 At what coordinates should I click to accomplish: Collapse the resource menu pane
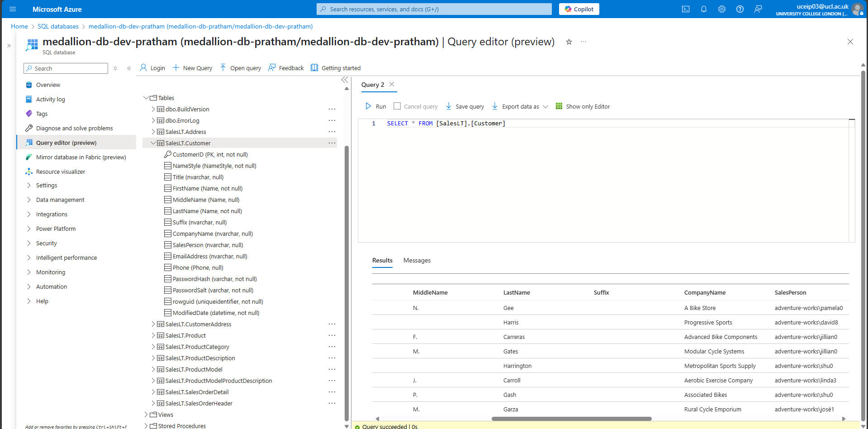(129, 68)
